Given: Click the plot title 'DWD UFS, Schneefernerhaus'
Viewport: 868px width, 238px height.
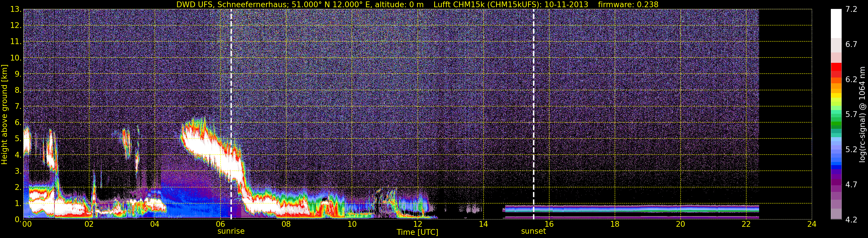Looking at the screenshot, I should click(x=232, y=4).
